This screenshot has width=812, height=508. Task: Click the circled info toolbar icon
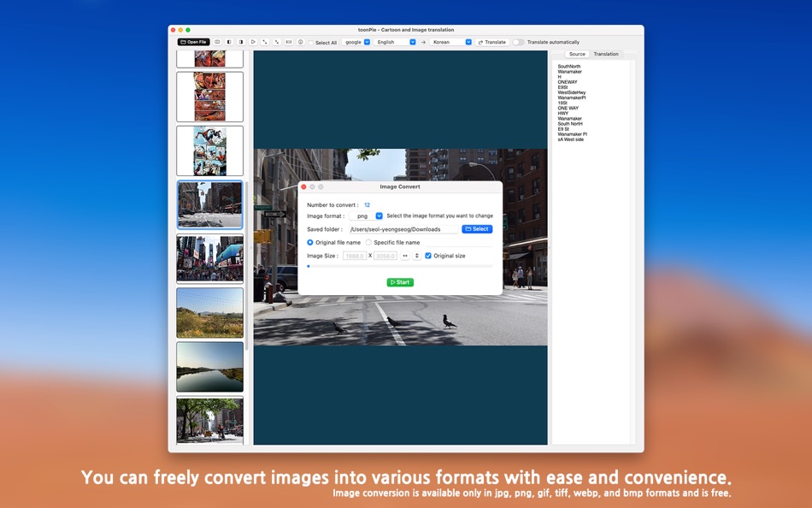point(301,42)
